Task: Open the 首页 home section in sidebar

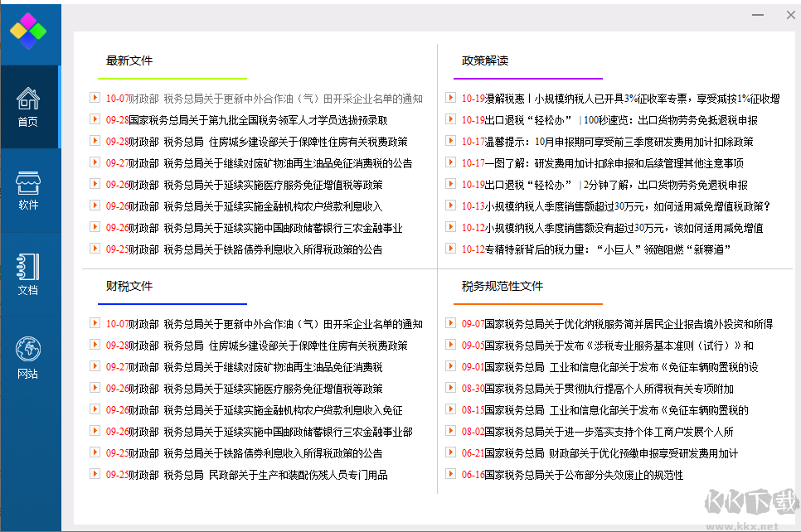Action: point(30,106)
